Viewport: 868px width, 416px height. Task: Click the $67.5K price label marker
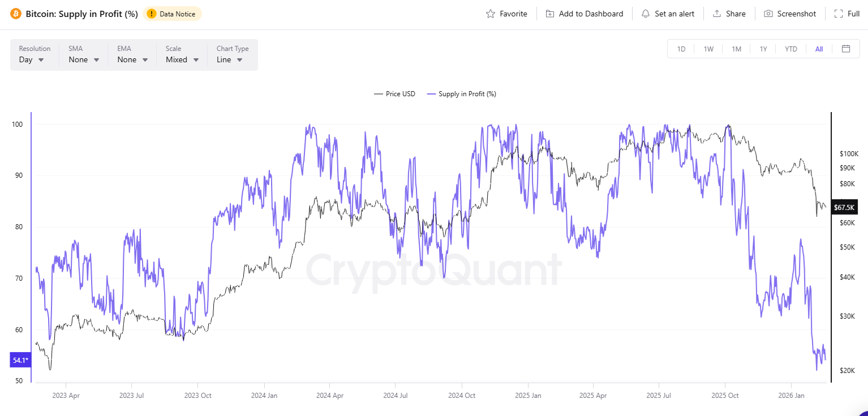844,207
